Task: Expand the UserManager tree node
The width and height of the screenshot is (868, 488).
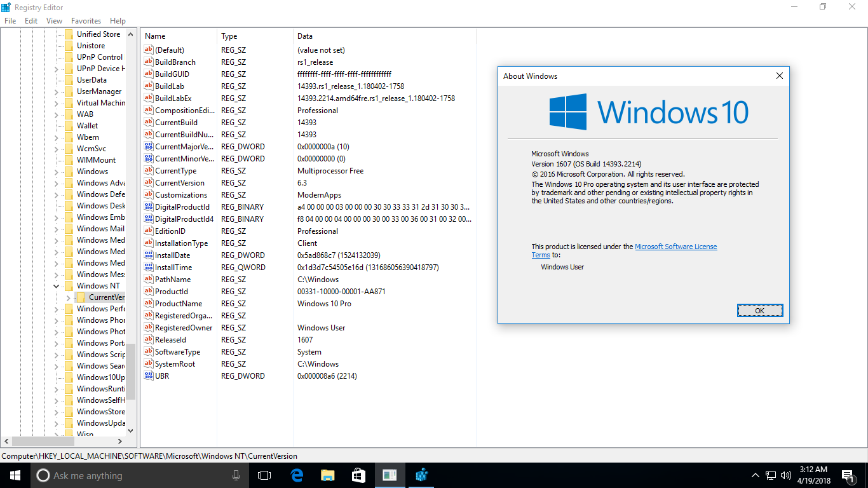Action: coord(57,91)
